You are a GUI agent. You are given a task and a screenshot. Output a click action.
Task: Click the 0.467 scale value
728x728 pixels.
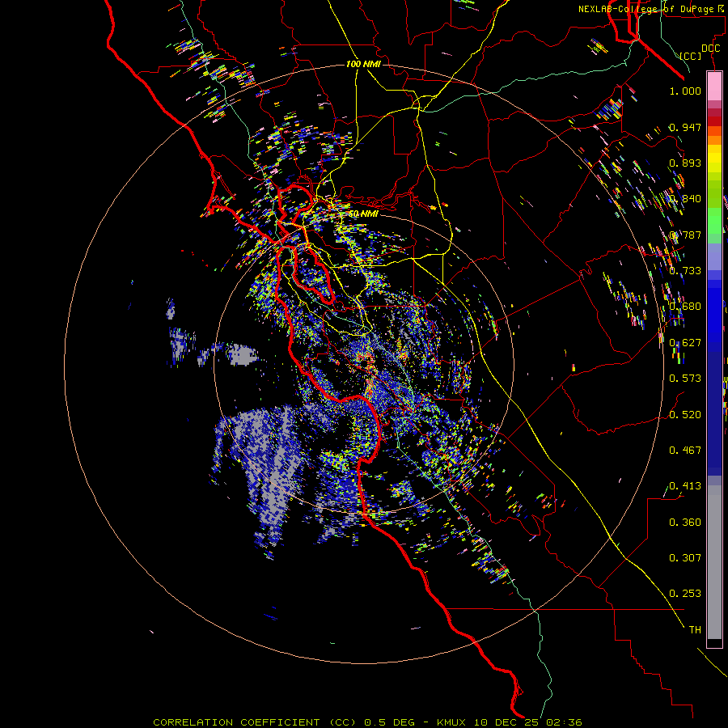(685, 451)
